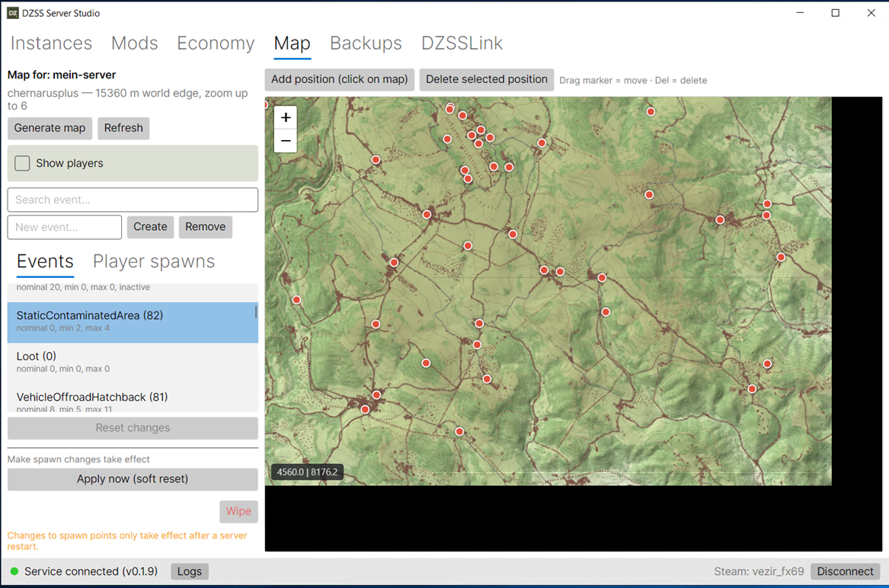The width and height of the screenshot is (889, 588).
Task: Select the Events tab
Action: coord(45,261)
